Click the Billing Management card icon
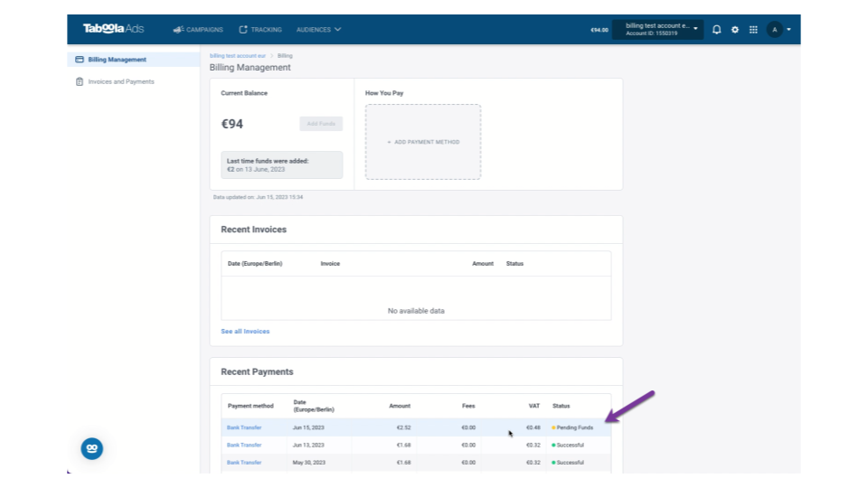Screen dimensions: 868x488 [x=80, y=60]
